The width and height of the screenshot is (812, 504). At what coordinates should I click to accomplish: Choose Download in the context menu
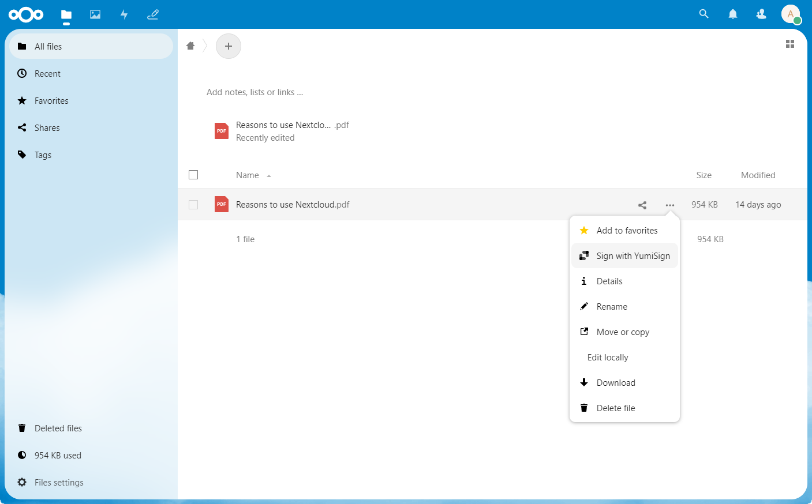pos(624,383)
